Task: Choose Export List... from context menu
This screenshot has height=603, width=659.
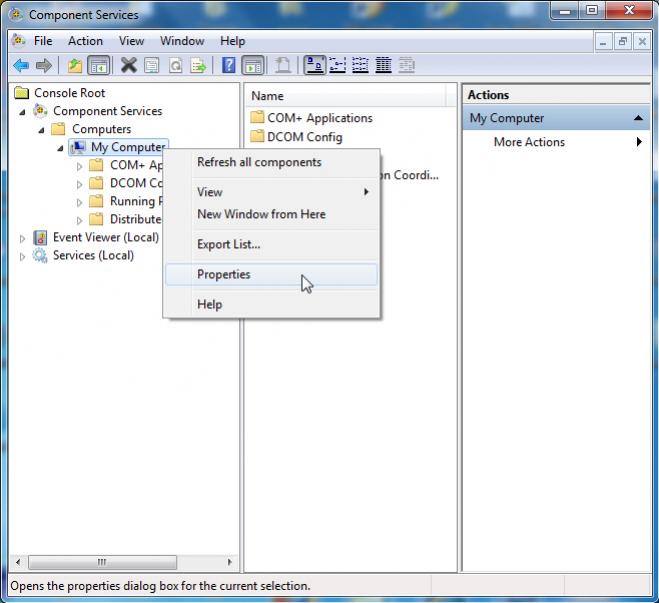Action: click(272, 244)
